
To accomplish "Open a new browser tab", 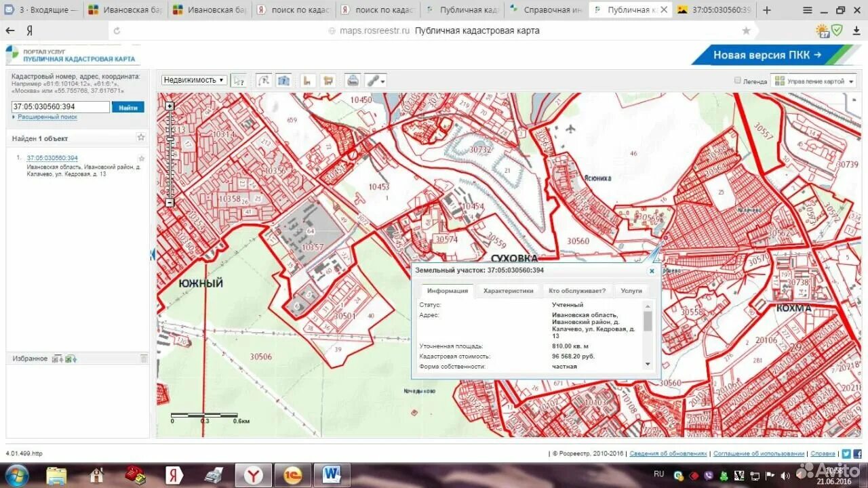I will click(767, 10).
